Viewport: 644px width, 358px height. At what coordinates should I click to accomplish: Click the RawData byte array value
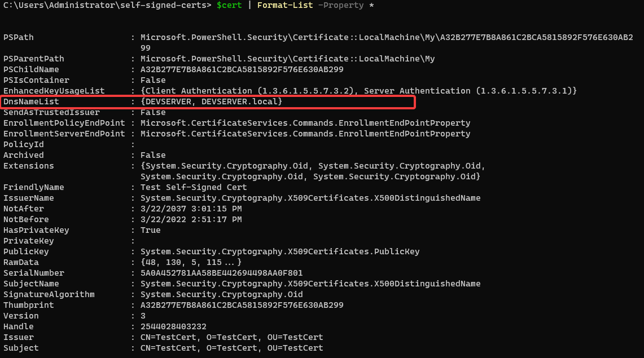point(191,262)
